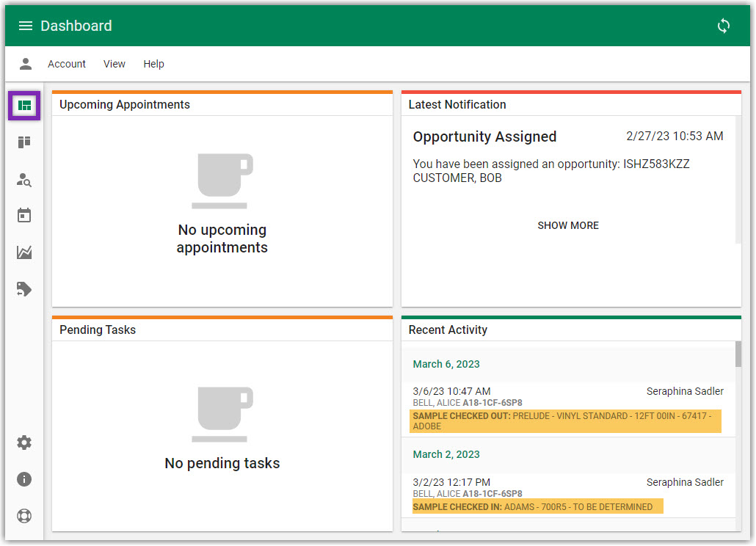Viewport: 756px width, 546px height.
Task: Click the Opportunity Assigned notification title
Action: (x=484, y=136)
